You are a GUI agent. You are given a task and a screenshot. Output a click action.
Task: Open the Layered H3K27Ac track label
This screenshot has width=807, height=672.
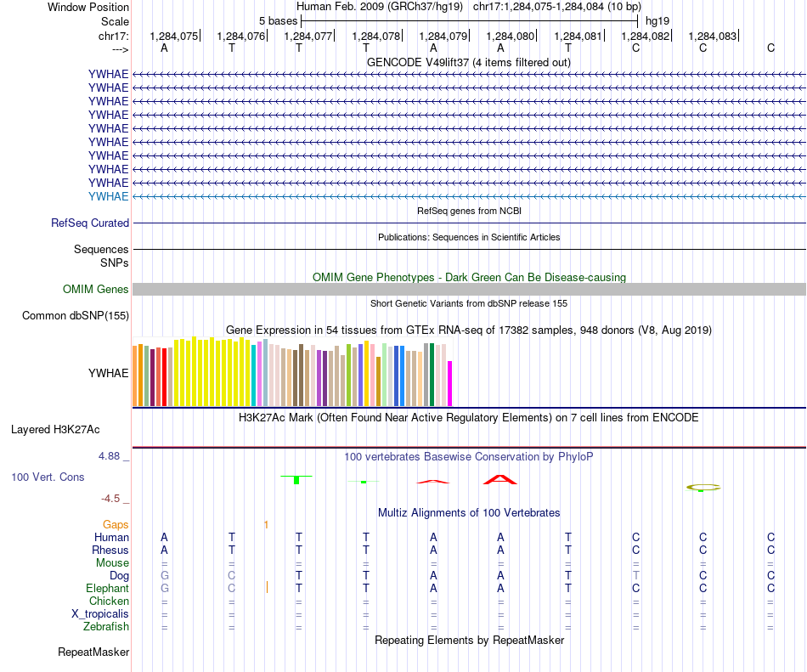(55, 429)
